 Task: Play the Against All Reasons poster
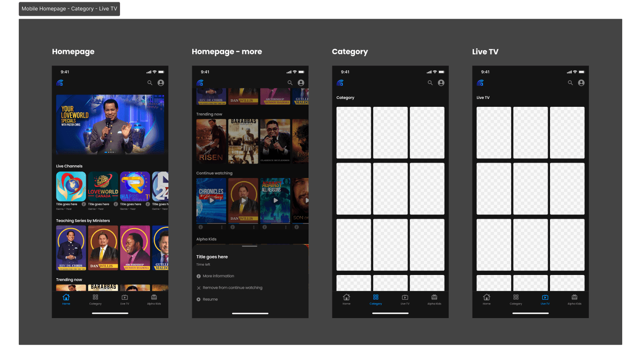[x=276, y=201]
